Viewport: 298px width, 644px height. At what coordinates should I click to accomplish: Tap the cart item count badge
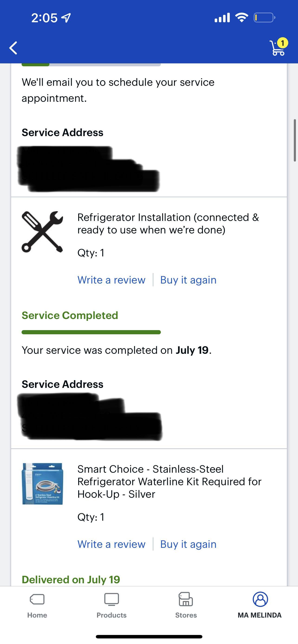point(282,43)
